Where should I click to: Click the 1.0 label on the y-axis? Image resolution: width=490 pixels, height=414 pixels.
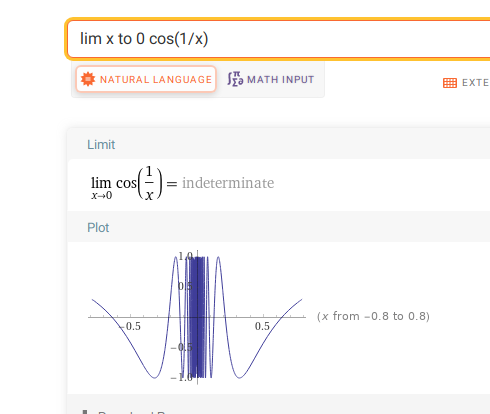coord(185,256)
